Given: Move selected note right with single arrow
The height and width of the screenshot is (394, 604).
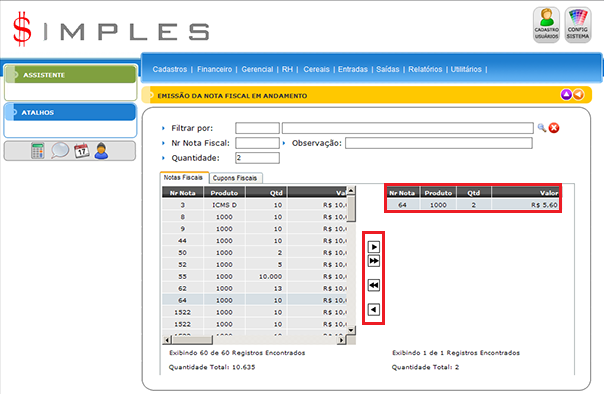Looking at the screenshot, I should point(374,247).
